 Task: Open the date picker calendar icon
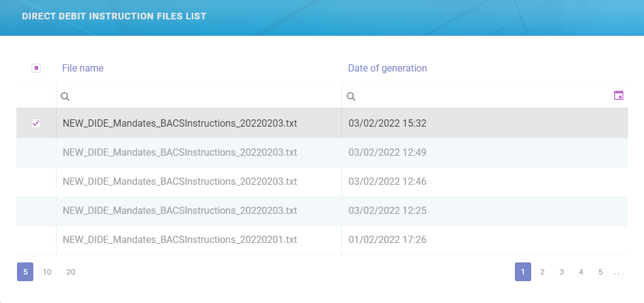coord(619,96)
